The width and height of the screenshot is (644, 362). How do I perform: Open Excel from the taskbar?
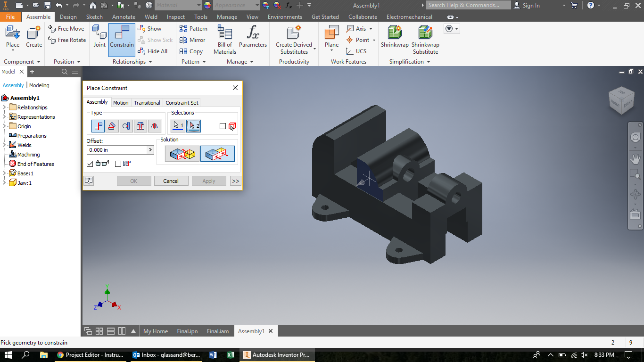[x=231, y=355]
